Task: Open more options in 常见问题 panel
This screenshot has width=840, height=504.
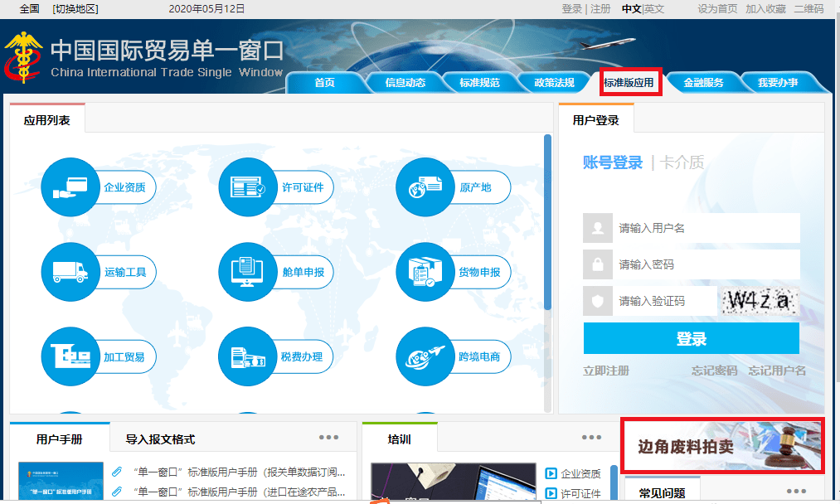Action: (x=796, y=491)
